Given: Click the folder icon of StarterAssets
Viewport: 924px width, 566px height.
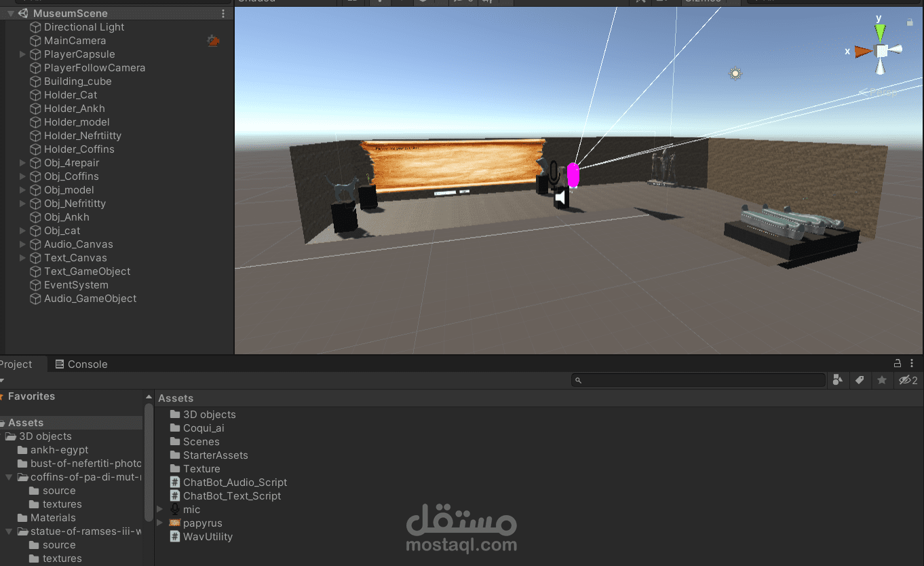Looking at the screenshot, I should coord(175,455).
